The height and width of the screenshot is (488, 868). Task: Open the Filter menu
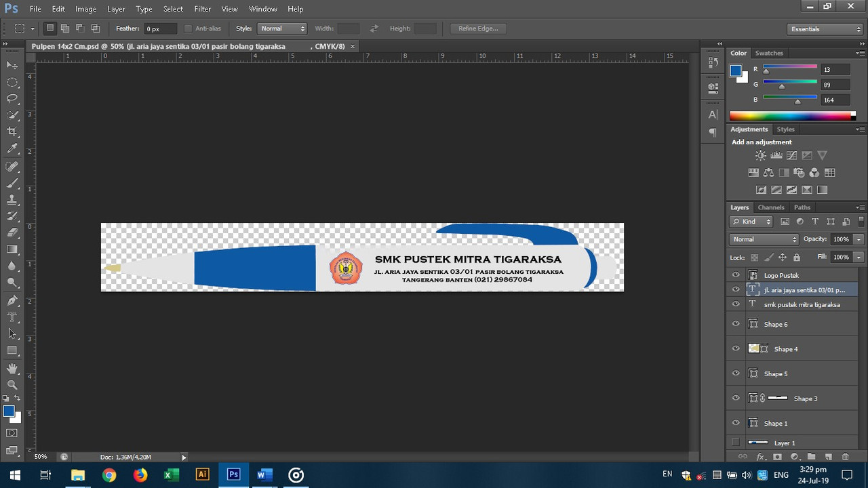click(202, 9)
